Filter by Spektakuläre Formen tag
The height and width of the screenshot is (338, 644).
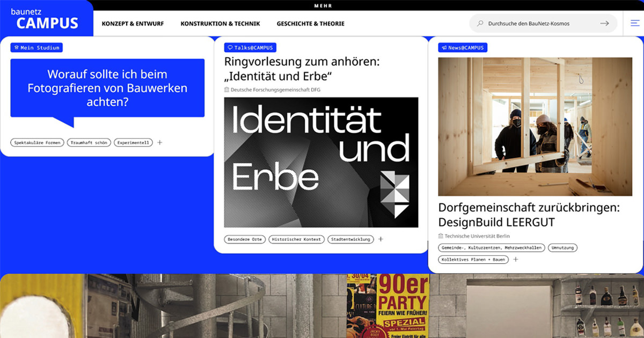coord(37,143)
